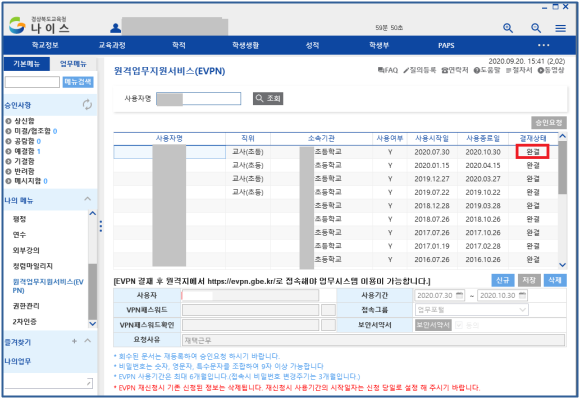Open 미결/협조함 in approval list
Viewport: 579px width, 398px height.
click(32, 131)
